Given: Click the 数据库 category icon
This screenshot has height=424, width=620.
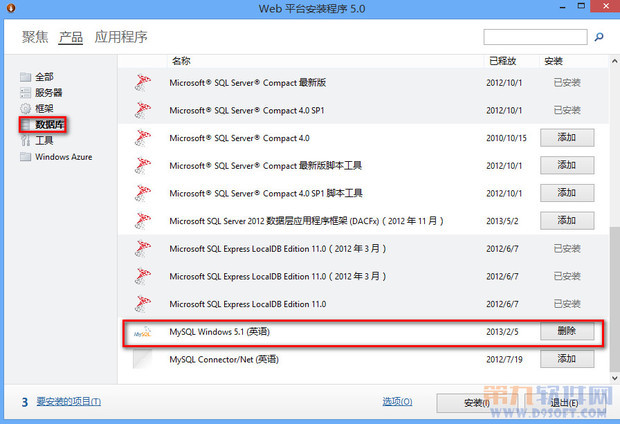Looking at the screenshot, I should (26, 125).
